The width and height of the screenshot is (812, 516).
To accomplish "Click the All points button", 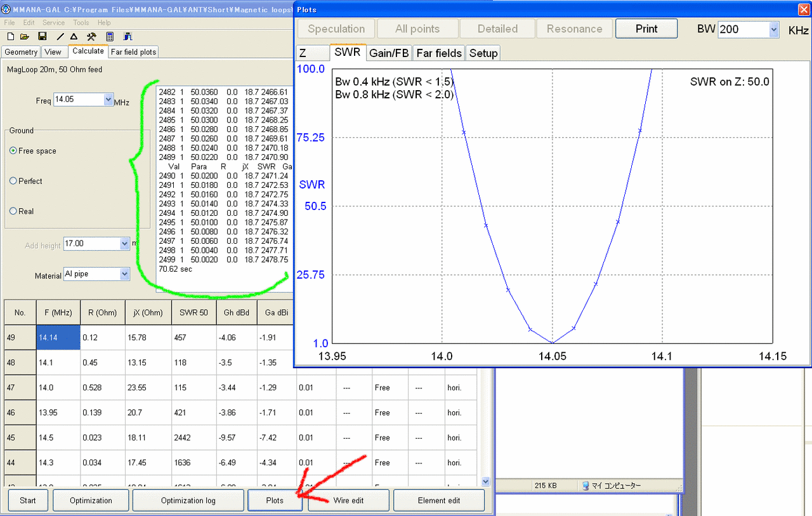I will point(417,29).
